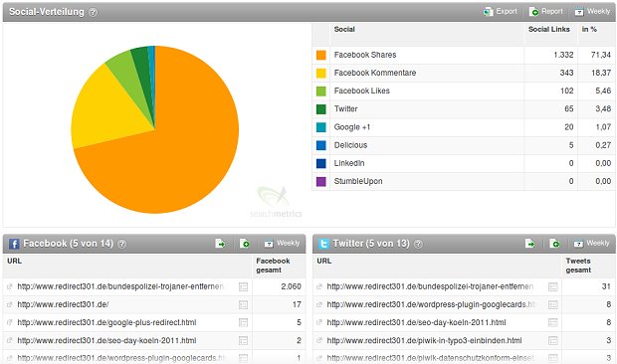Click details icon for seo-day-koeln row in Twitter table
Screen dimensions: 617x364
553,323
